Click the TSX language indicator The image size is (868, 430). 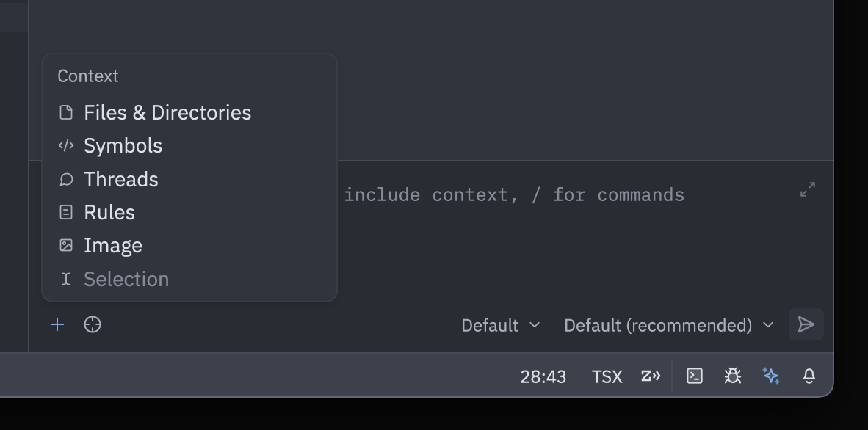[x=607, y=376]
